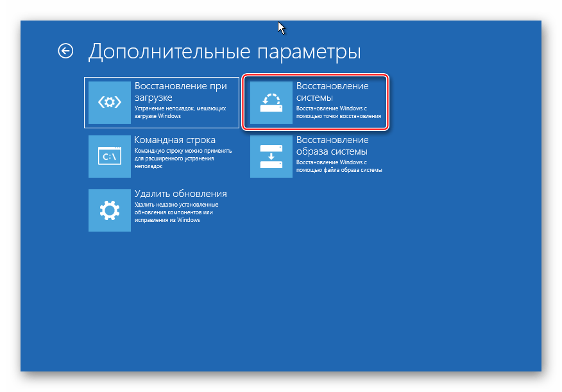Click the Дополнительные параметры page heading
Viewport: 562px width, 392px height.
click(x=224, y=51)
